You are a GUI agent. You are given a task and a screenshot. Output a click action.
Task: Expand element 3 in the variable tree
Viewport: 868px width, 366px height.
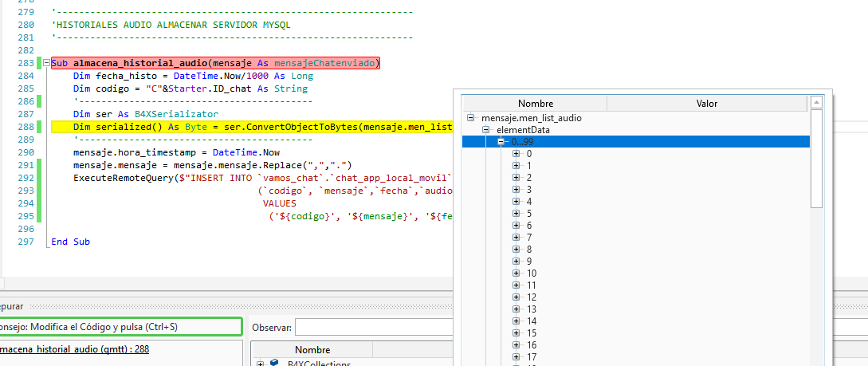tap(516, 189)
